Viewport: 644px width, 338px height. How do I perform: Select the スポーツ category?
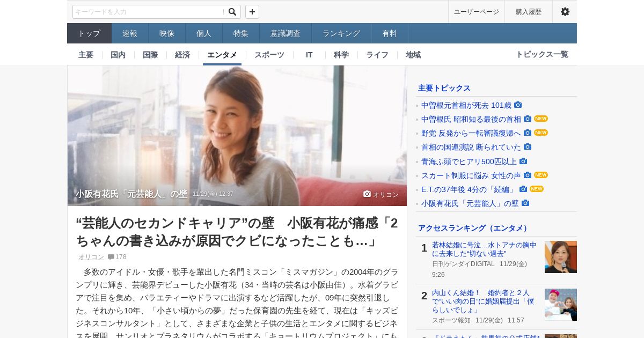point(269,55)
